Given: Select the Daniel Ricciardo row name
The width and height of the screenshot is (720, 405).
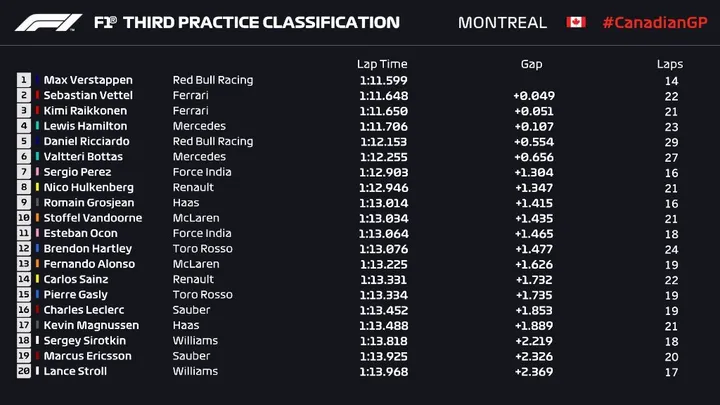Looking at the screenshot, I should click(x=86, y=141).
